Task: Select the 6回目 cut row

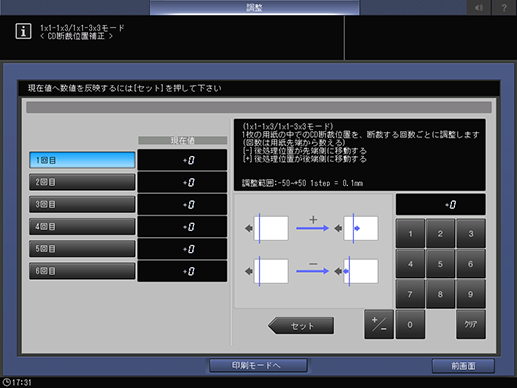Action: coord(82,271)
